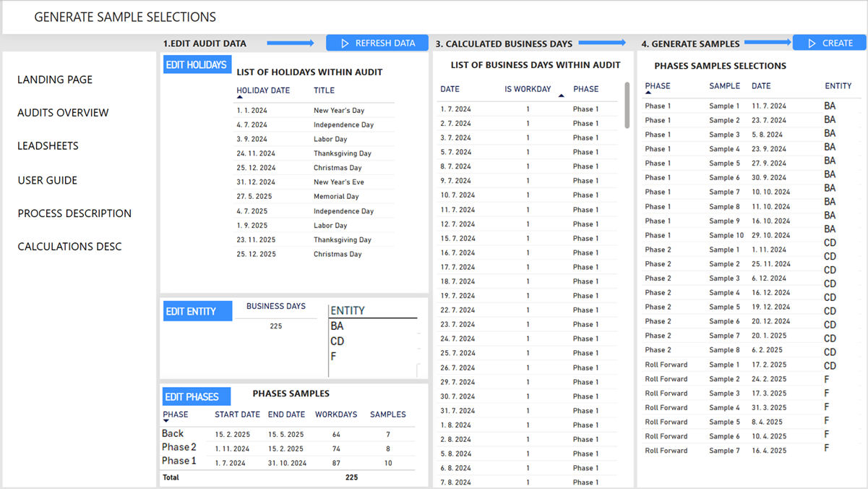
Task: Click the play icon on Create button
Action: pyautogui.click(x=812, y=43)
